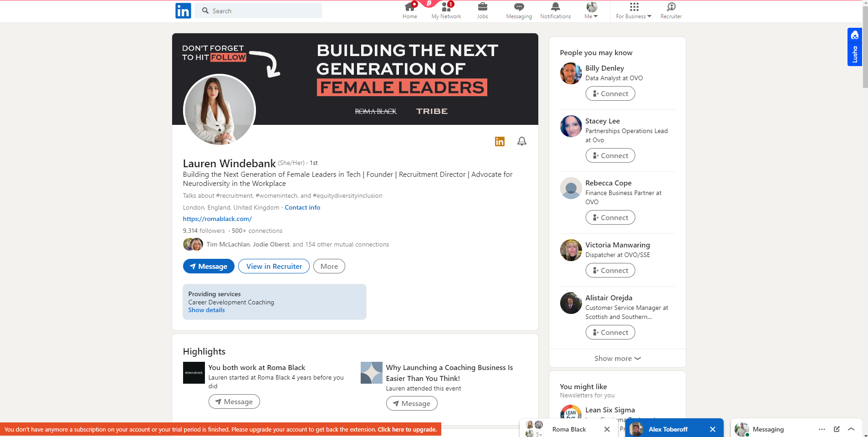Expand the Messaging panel with the chevron

[851, 429]
